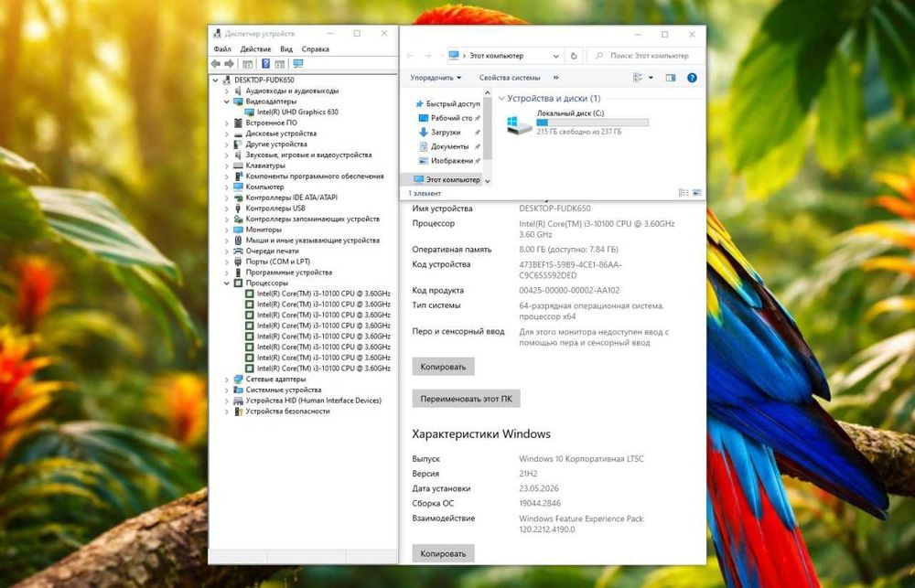Image resolution: width=915 pixels, height=588 pixels.
Task: Open view options dropdown arrow in Explorer
Action: click(651, 78)
